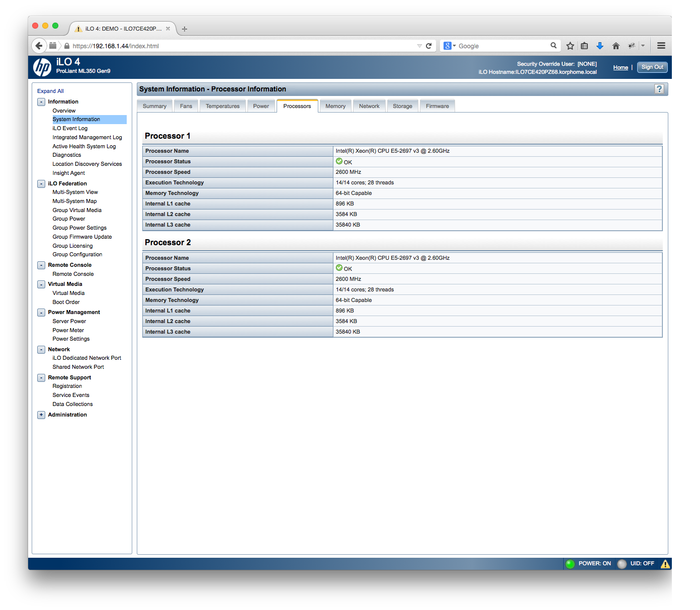This screenshot has height=610, width=700.
Task: Open the Firmware tab
Action: coord(437,106)
